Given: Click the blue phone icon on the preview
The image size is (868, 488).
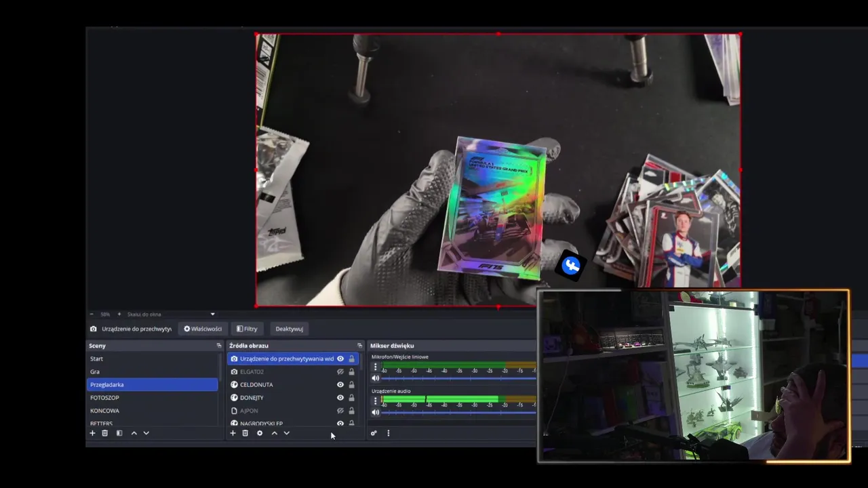Looking at the screenshot, I should [x=571, y=266].
